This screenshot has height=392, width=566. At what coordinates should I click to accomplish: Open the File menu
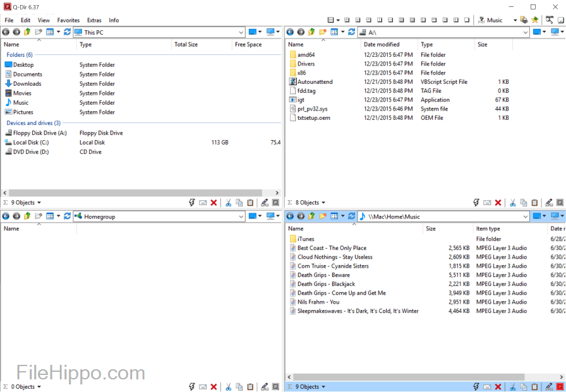(x=9, y=20)
